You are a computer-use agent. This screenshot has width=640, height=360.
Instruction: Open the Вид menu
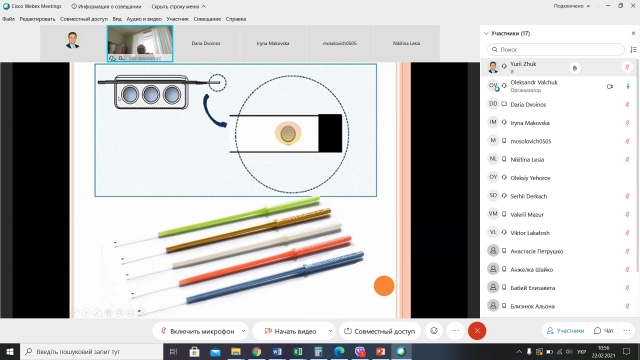click(x=117, y=19)
